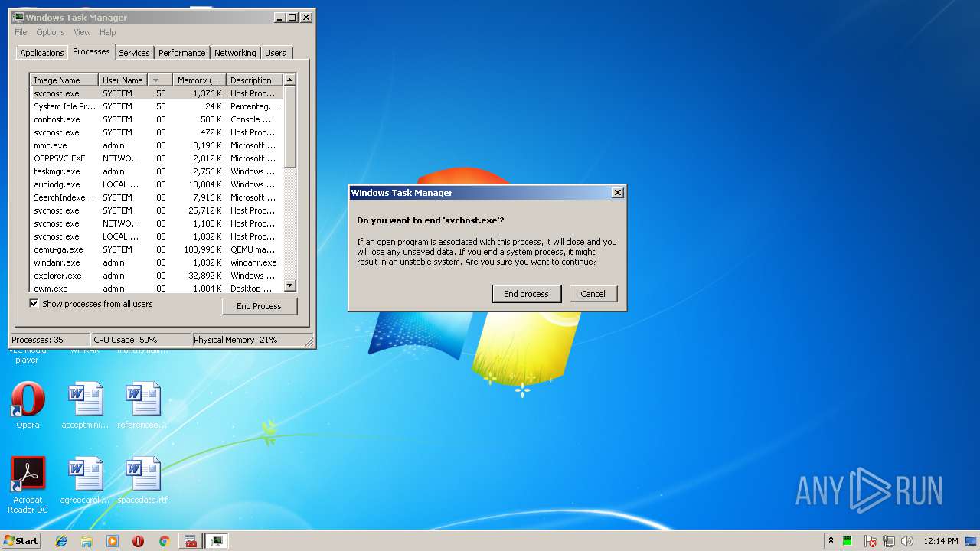This screenshot has width=980, height=551.
Task: Select the dwm.exe process row
Action: click(x=156, y=288)
